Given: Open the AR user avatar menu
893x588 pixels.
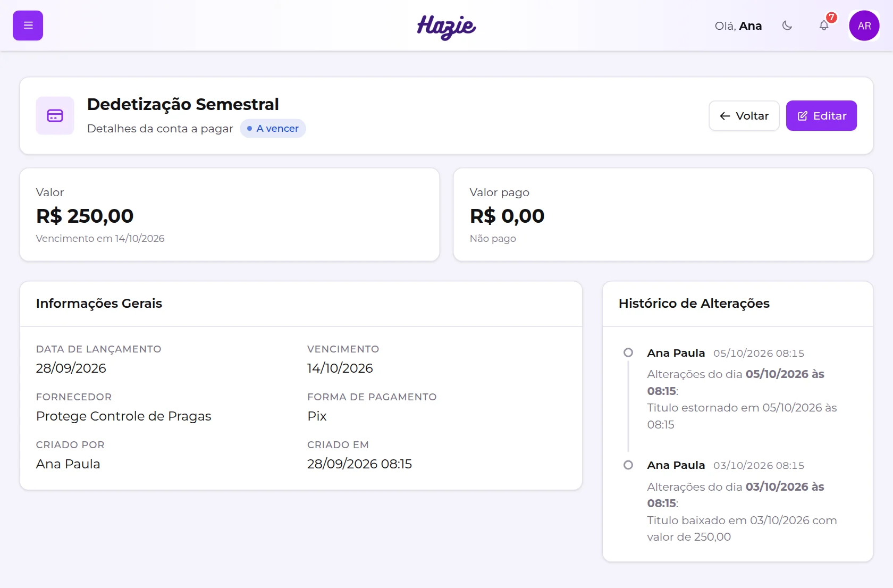Looking at the screenshot, I should coord(864,26).
